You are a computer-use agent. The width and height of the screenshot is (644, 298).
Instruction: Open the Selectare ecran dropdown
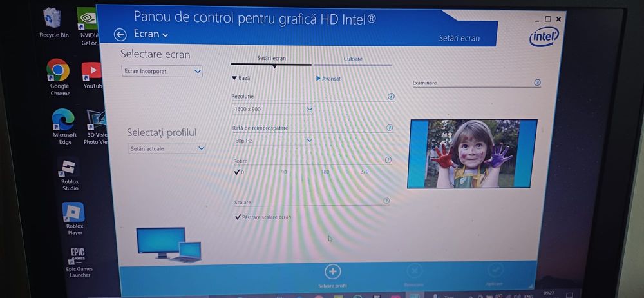coord(162,71)
